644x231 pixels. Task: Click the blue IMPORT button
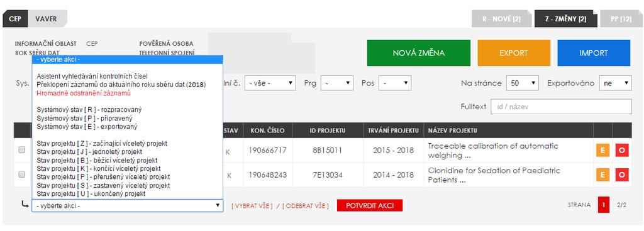click(594, 53)
